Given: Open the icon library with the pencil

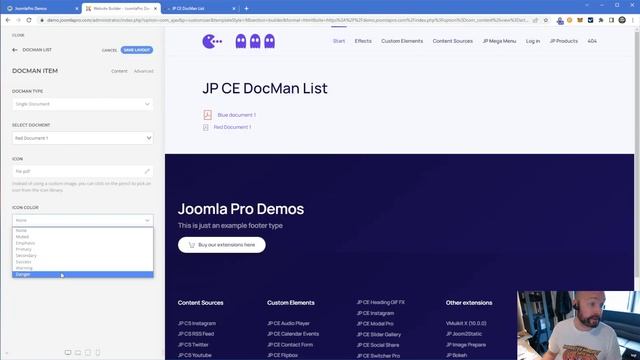Looking at the screenshot, I should click(x=147, y=171).
